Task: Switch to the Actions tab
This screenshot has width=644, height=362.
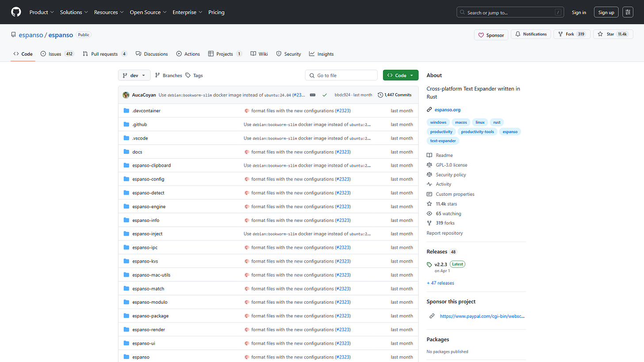Action: point(188,54)
